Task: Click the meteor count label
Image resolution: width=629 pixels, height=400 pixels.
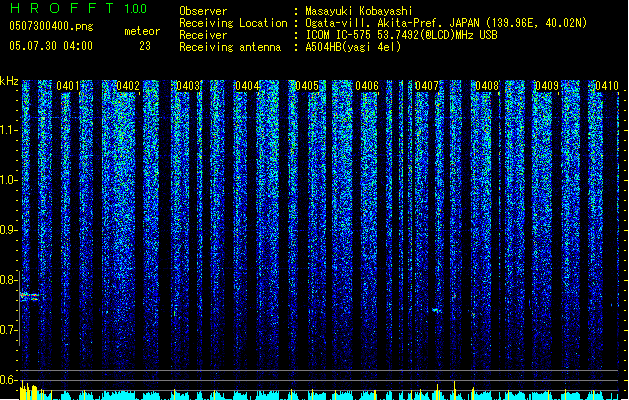Action: click(x=142, y=31)
